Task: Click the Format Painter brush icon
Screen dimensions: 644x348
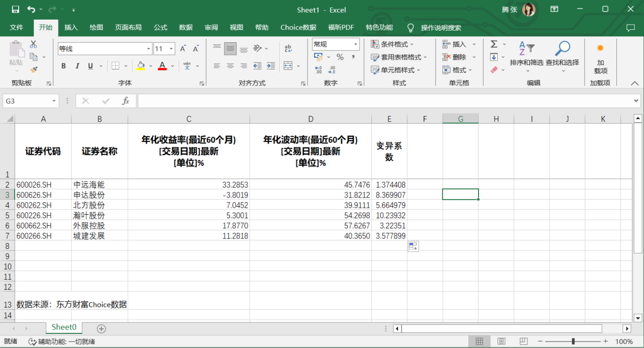Action: 34,70
